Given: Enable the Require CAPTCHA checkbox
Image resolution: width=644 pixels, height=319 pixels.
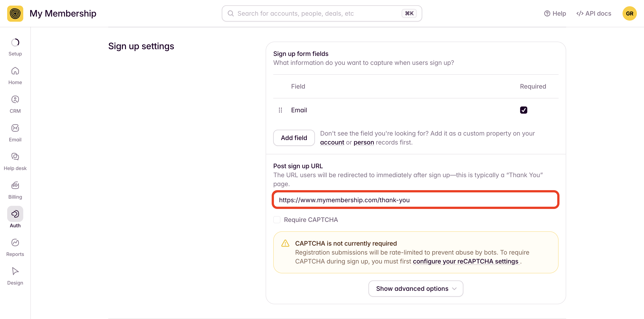Looking at the screenshot, I should pos(277,220).
